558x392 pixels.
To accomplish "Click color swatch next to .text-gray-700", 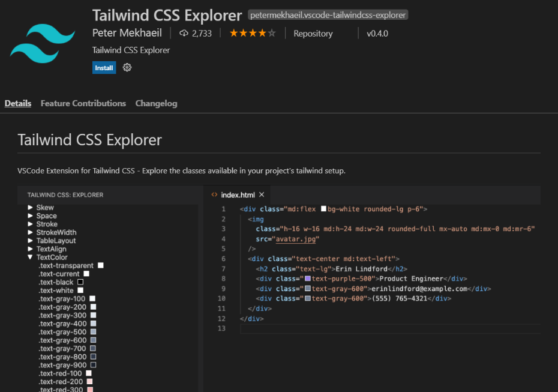I will coord(93,348).
